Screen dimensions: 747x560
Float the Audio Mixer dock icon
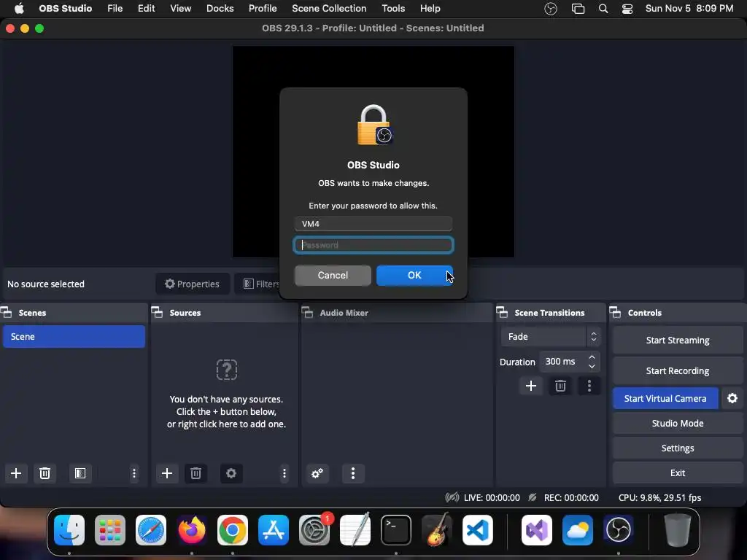click(307, 312)
